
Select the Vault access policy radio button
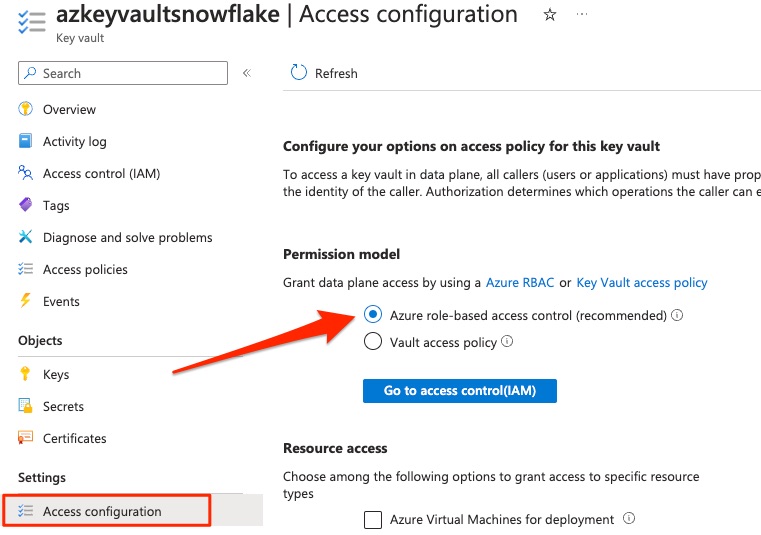373,342
